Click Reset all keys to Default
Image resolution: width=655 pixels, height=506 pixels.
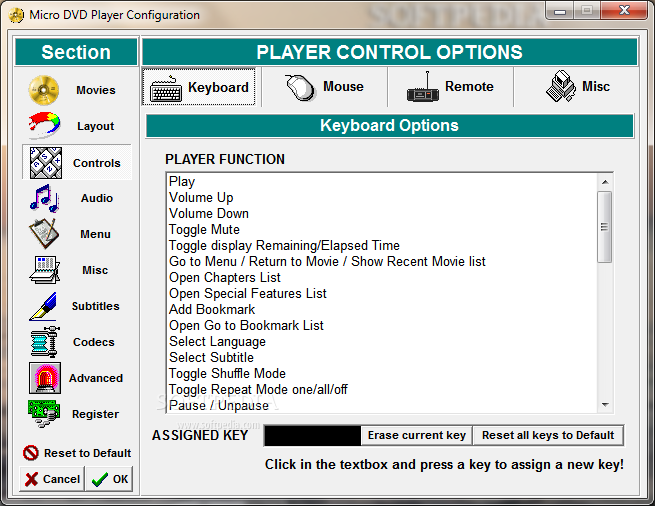click(x=548, y=435)
